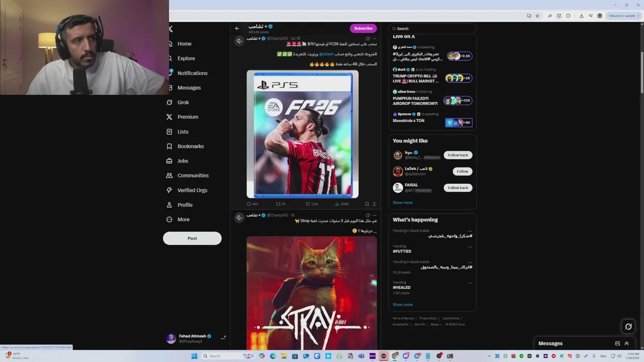
Task: Compose new message in Messages drawer
Action: [617, 343]
